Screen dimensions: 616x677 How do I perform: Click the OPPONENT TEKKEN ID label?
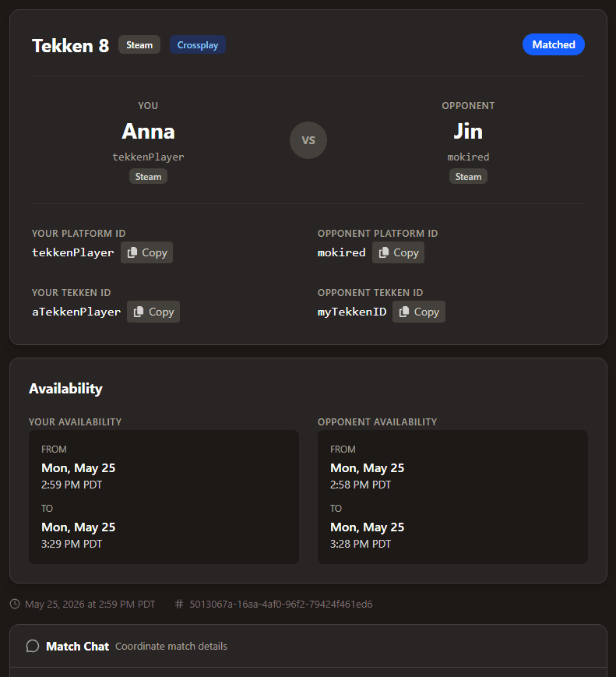(x=370, y=293)
